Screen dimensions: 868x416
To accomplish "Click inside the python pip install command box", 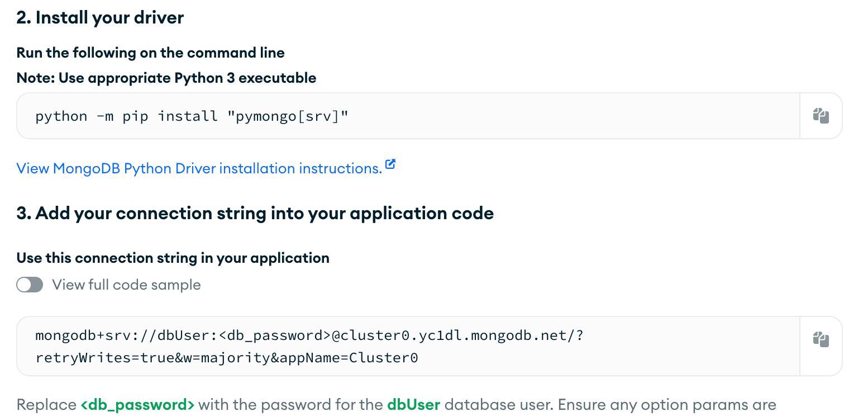I will pyautogui.click(x=408, y=116).
